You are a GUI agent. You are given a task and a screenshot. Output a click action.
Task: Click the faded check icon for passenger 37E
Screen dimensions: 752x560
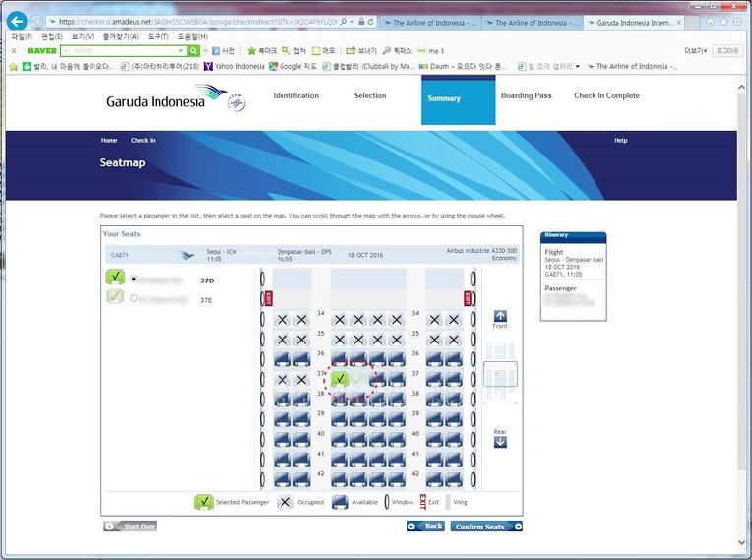pyautogui.click(x=115, y=296)
